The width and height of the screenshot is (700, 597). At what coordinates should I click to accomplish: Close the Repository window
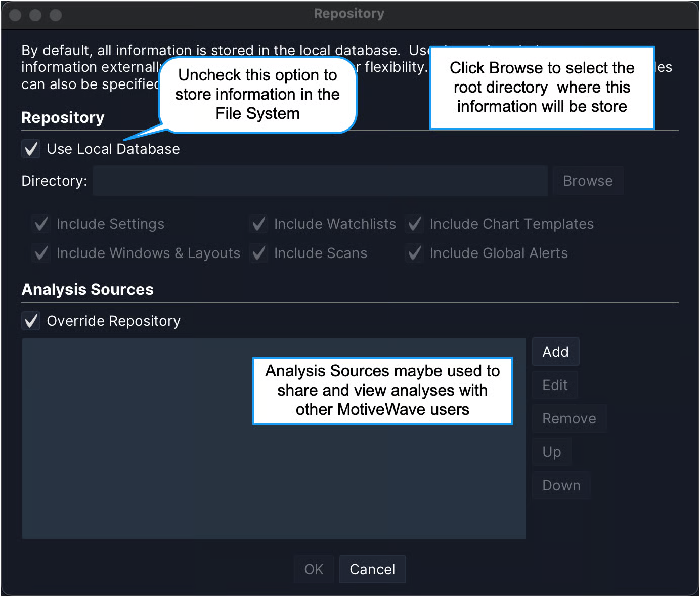[x=15, y=15]
